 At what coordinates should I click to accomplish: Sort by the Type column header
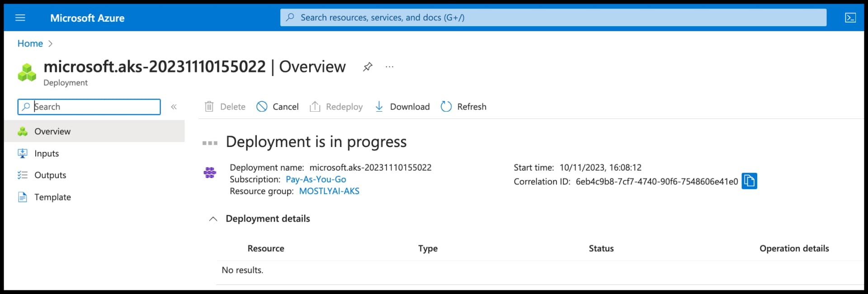click(428, 248)
